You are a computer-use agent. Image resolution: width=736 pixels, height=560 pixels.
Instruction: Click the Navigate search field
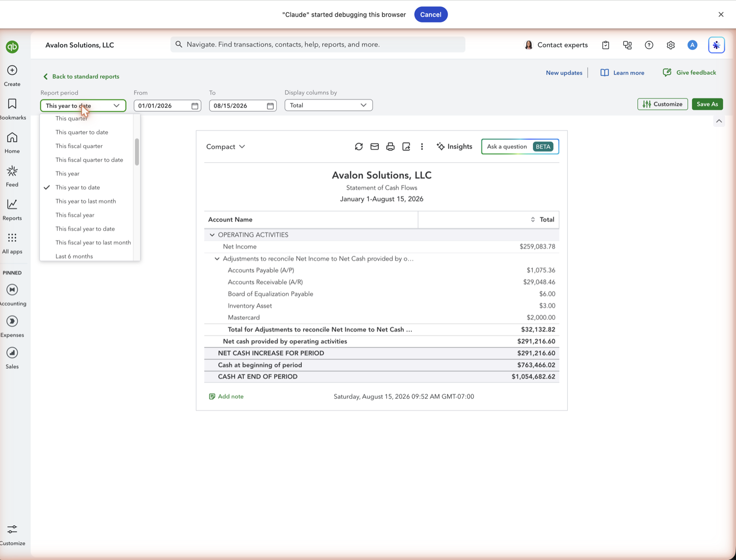pos(317,45)
